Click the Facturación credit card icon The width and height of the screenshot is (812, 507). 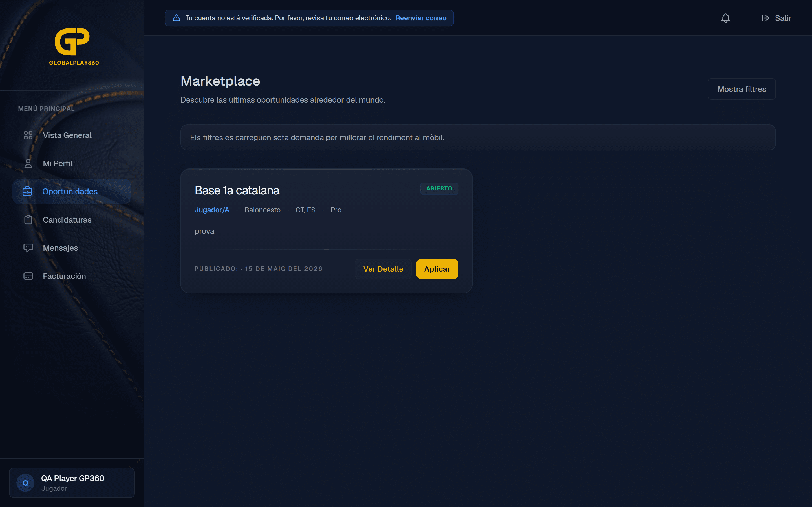click(x=28, y=276)
